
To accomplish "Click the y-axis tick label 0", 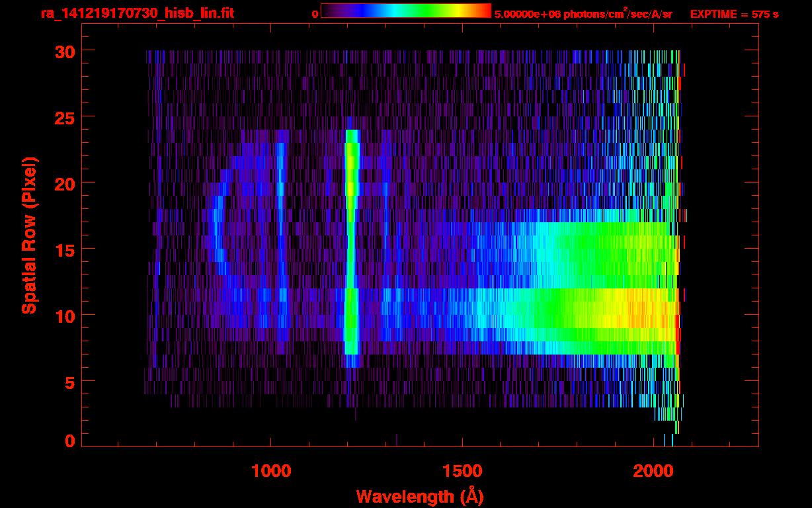I will (x=69, y=441).
